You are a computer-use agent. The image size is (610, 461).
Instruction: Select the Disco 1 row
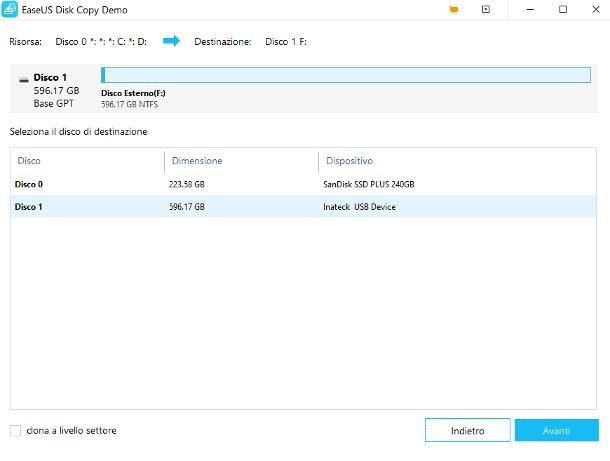(303, 207)
